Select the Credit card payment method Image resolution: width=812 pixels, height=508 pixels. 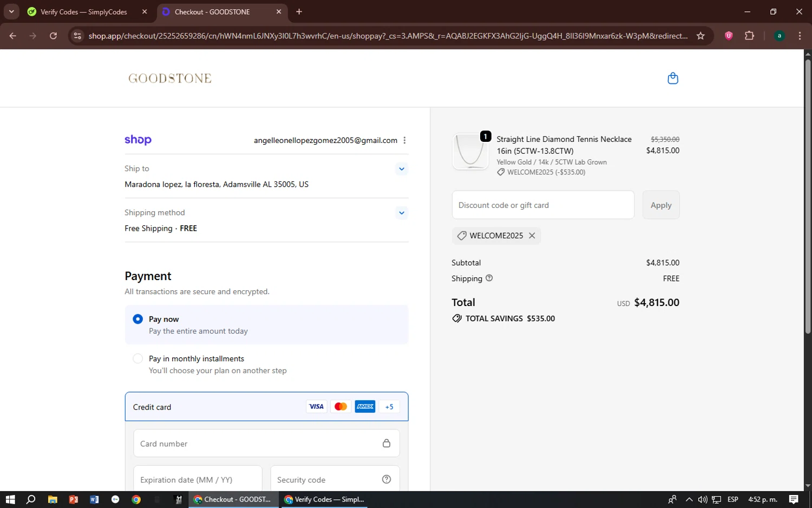point(266,407)
